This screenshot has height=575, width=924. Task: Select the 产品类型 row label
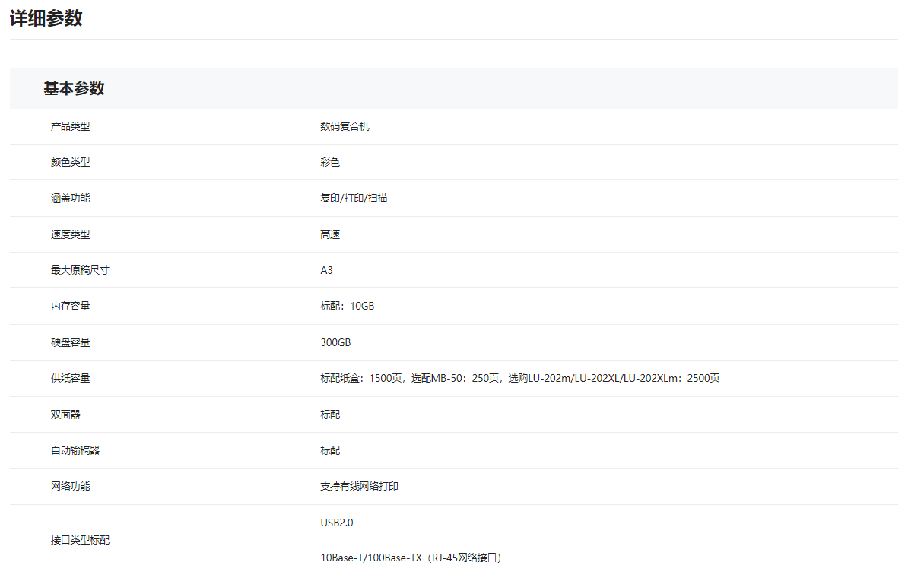pyautogui.click(x=70, y=126)
